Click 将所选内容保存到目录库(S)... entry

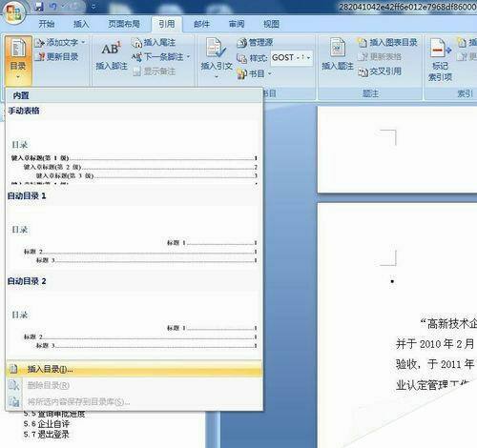[x=134, y=401]
